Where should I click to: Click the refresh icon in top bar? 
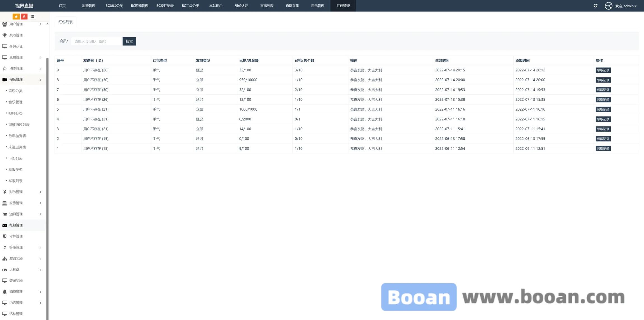point(595,6)
